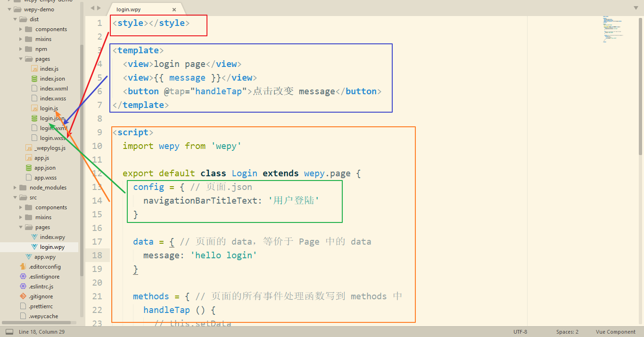Click the icon beside .editorconfig file
The width and height of the screenshot is (644, 337).
click(x=23, y=267)
